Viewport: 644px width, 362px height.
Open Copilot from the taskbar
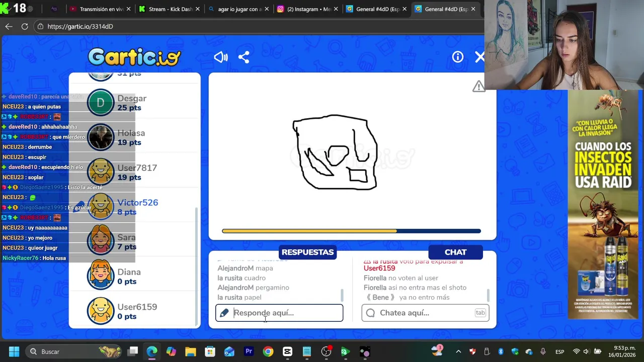click(171, 351)
